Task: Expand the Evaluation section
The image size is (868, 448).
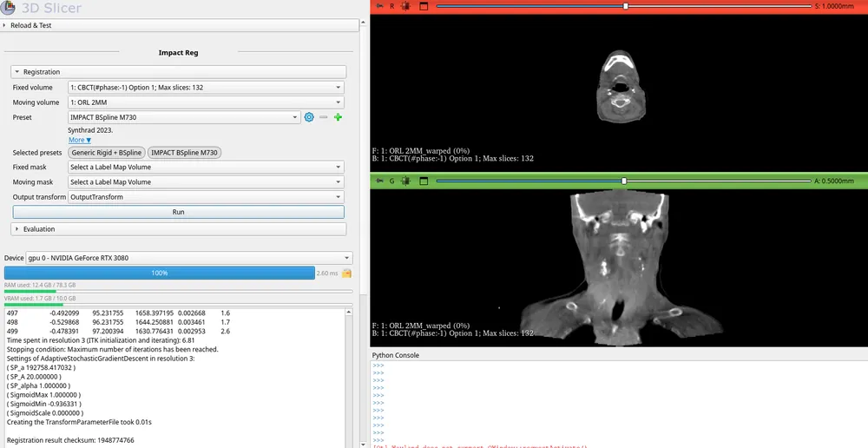Action: [178, 228]
